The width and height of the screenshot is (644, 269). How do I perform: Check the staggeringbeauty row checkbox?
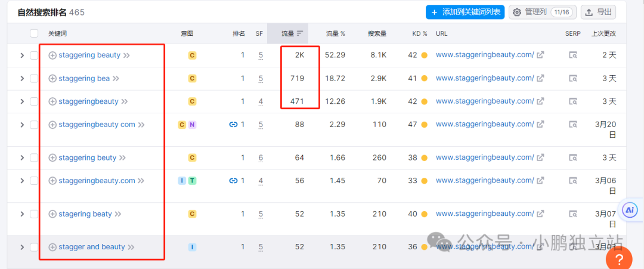click(34, 101)
